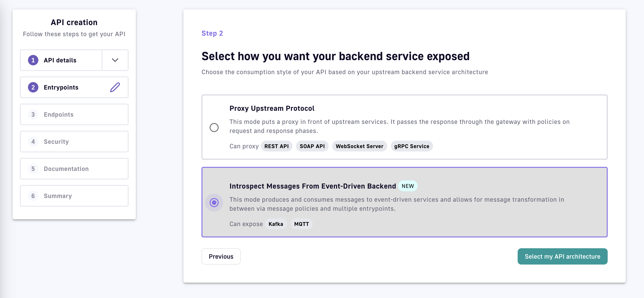
Task: Open the API details step label
Action: [x=60, y=60]
